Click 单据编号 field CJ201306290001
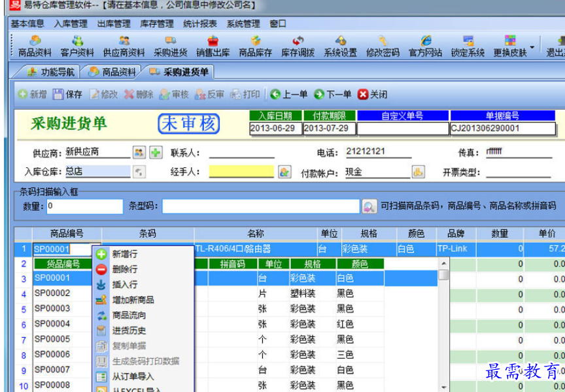The width and height of the screenshot is (565, 392). point(503,129)
